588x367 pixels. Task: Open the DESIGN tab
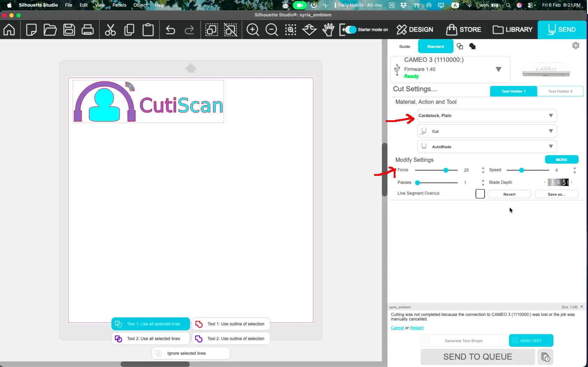coord(415,30)
